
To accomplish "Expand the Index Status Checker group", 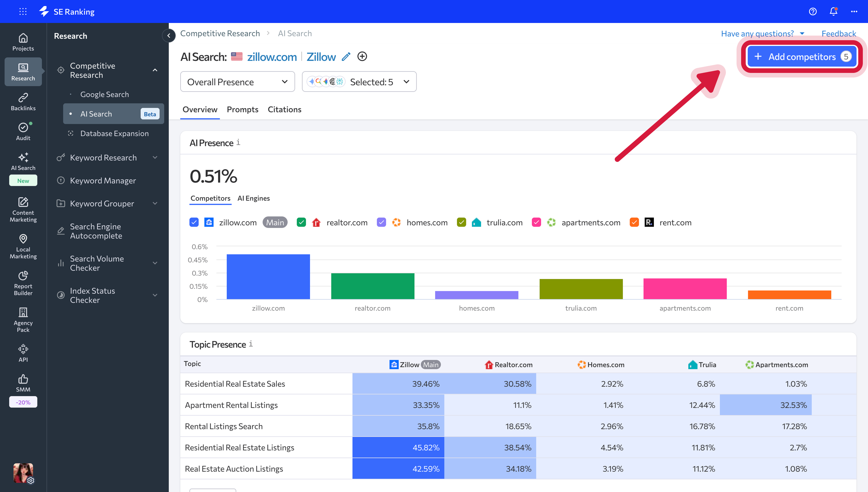I will [155, 295].
